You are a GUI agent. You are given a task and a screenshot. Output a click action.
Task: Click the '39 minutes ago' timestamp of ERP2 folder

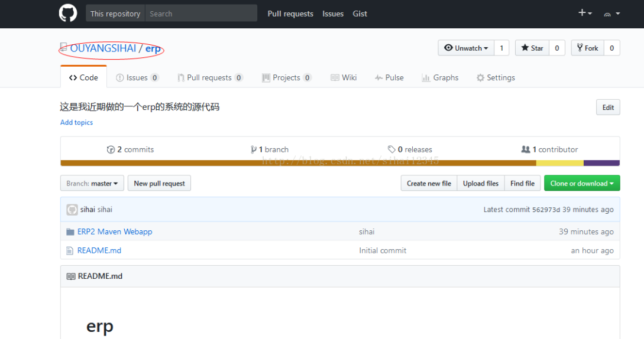(586, 232)
